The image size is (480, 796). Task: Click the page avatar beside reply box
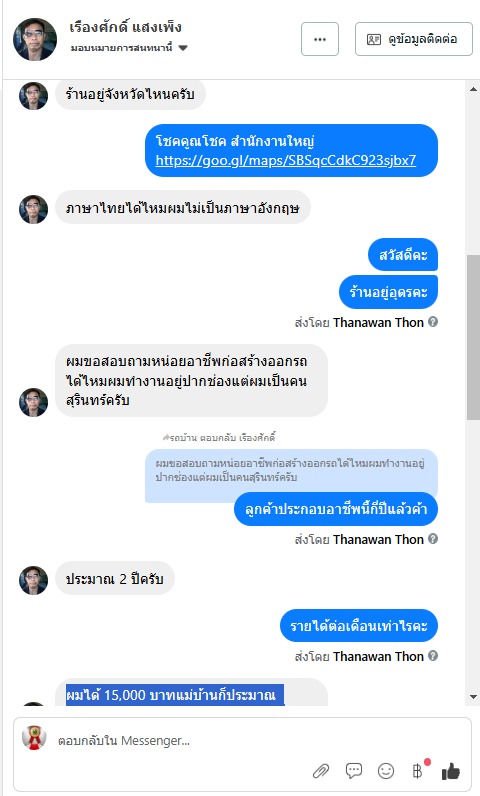[x=34, y=738]
